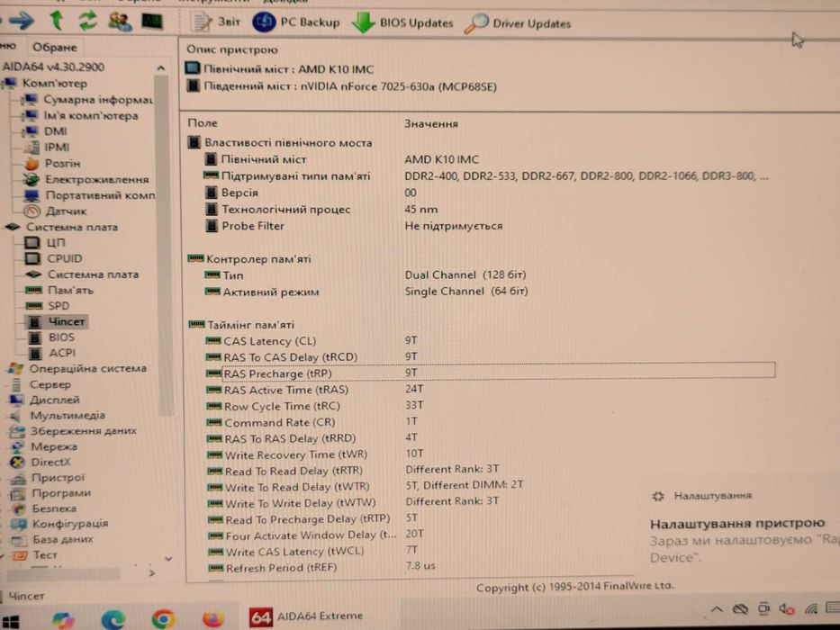840x630 pixels.
Task: Launch Microsoft Edge from the taskbar
Action: (x=113, y=619)
